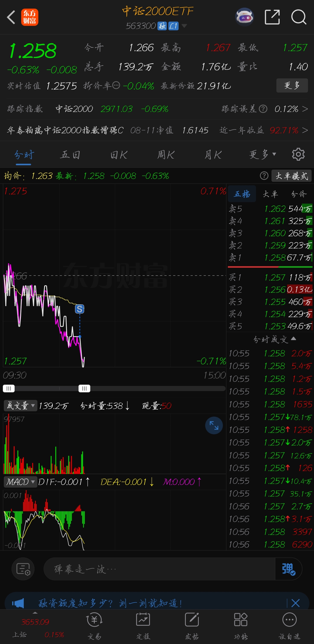314x644 pixels.
Task: Toggle the 弹 danmaku icon
Action: point(288,569)
